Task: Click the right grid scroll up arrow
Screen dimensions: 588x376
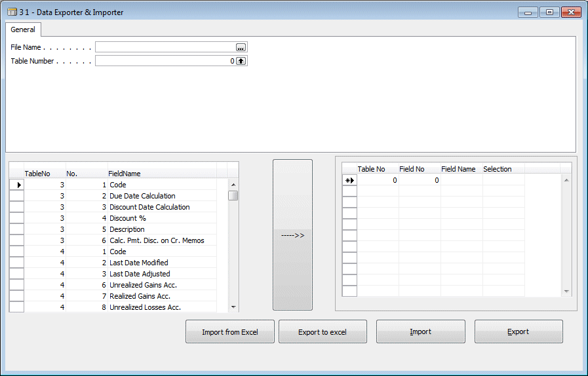Action: click(566, 180)
